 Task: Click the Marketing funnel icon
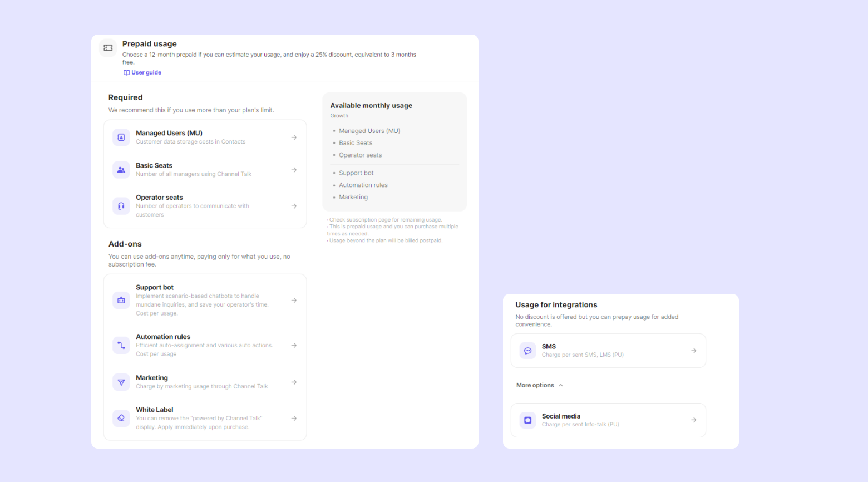(121, 382)
